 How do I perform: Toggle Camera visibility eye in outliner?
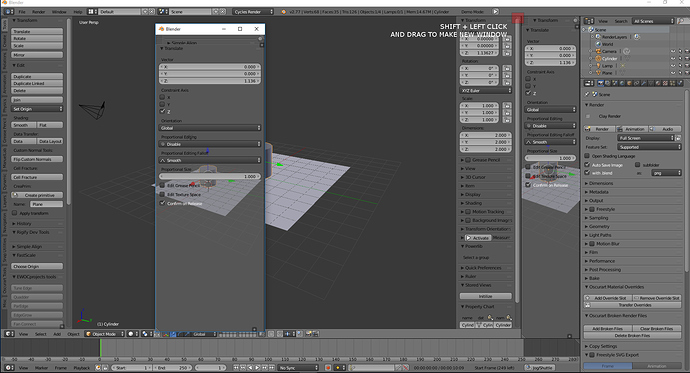tap(673, 51)
